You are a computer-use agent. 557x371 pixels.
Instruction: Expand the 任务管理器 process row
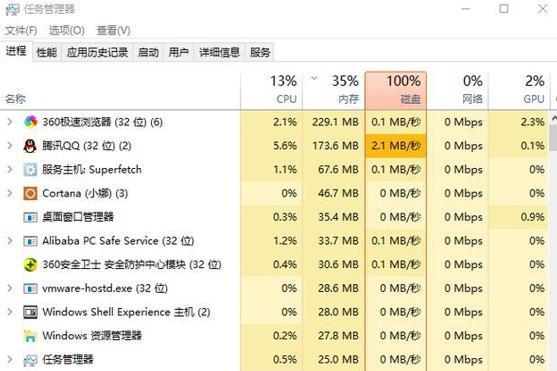[x=10, y=360]
